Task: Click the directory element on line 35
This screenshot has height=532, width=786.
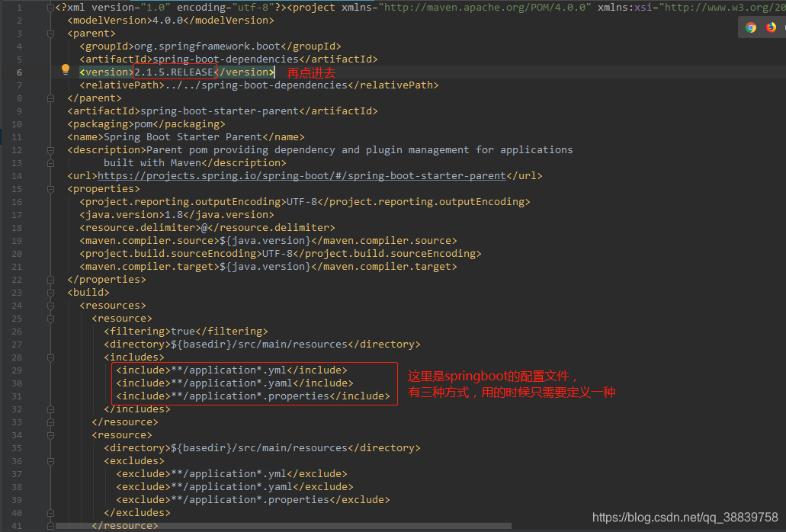Action: point(262,448)
